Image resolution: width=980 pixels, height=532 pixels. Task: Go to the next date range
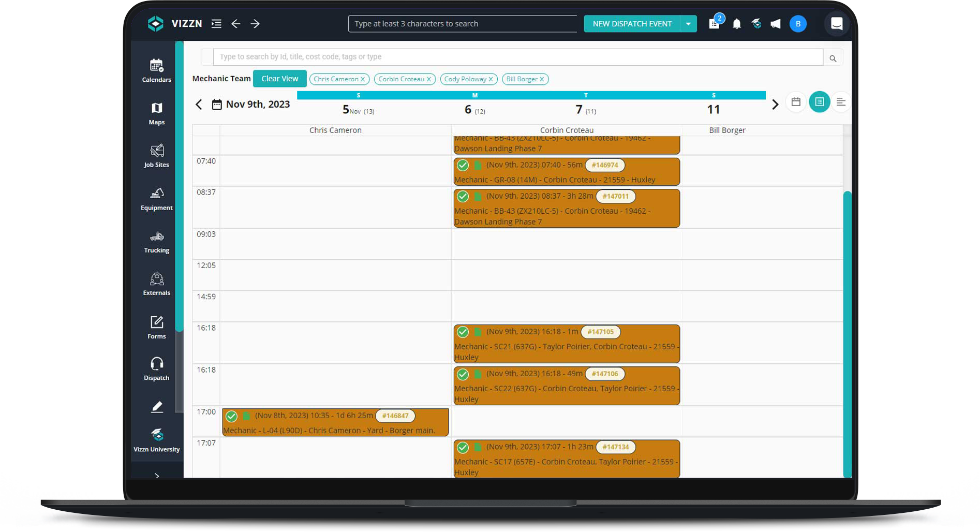click(775, 105)
